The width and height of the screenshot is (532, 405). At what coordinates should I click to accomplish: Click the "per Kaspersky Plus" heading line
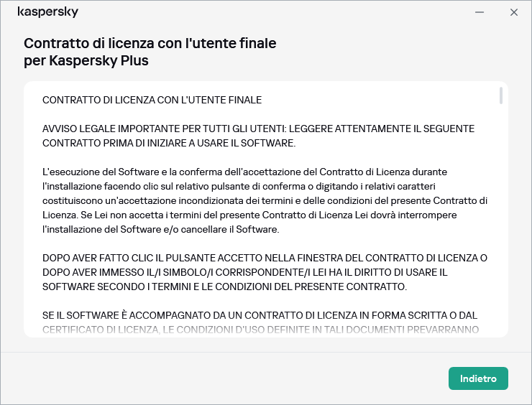coord(86,60)
